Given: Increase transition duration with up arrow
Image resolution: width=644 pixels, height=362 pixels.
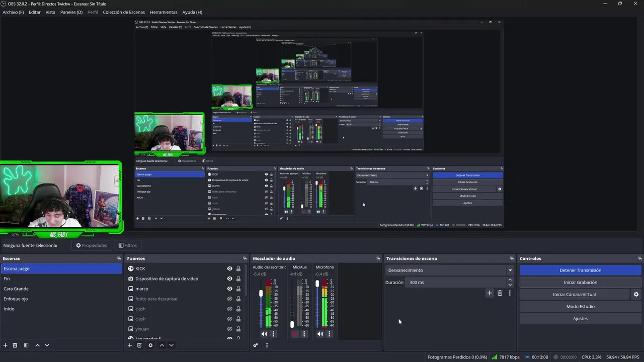Looking at the screenshot, I should (x=510, y=280).
